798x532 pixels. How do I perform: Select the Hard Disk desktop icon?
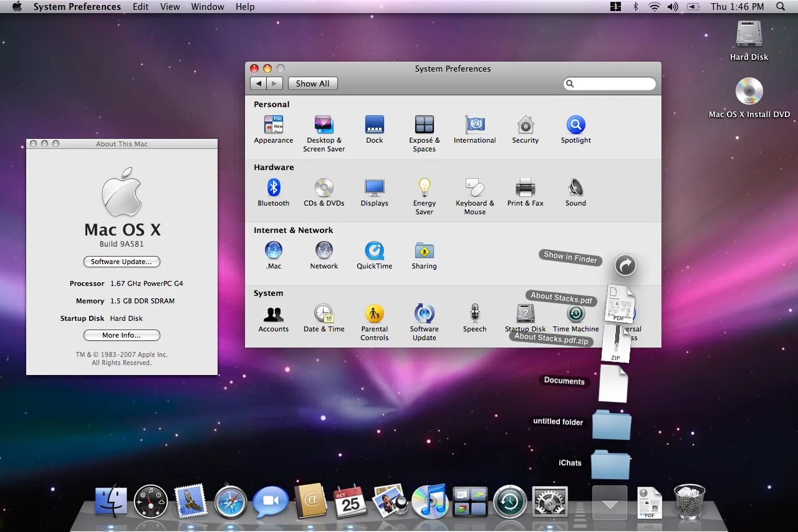tap(749, 40)
